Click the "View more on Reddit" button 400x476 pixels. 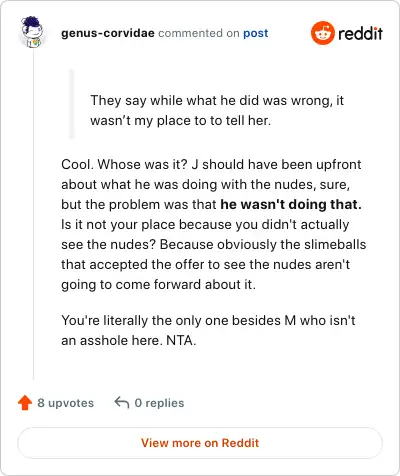click(200, 443)
